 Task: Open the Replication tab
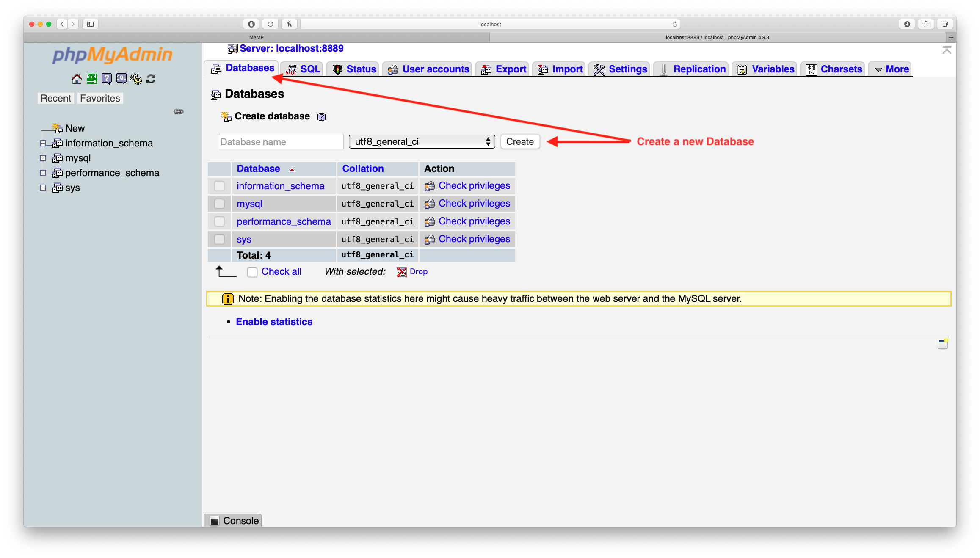(692, 69)
